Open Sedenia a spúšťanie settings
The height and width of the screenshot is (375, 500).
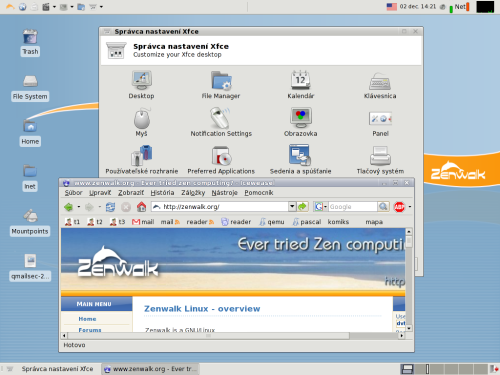(301, 160)
